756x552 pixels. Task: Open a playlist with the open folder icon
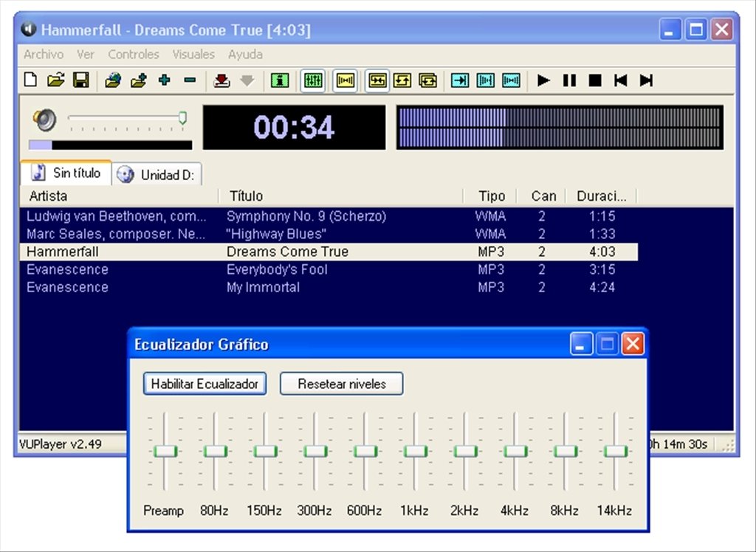tap(56, 80)
